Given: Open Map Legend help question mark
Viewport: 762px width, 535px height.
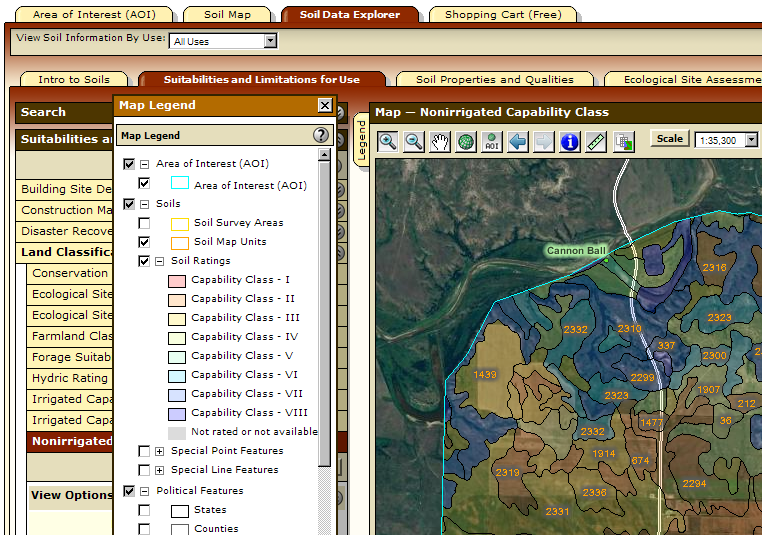Looking at the screenshot, I should [320, 135].
